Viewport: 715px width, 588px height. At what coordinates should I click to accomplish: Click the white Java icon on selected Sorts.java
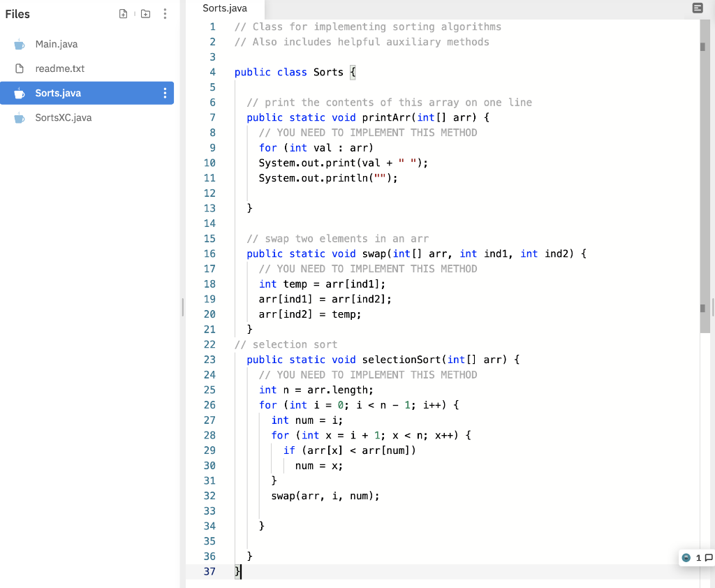pos(21,92)
